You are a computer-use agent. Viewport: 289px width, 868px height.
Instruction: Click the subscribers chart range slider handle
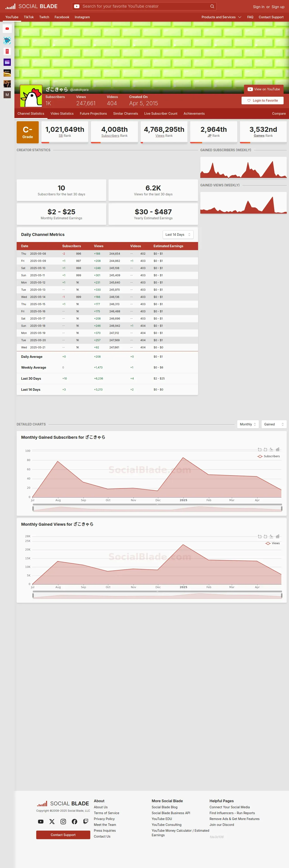[33, 508]
